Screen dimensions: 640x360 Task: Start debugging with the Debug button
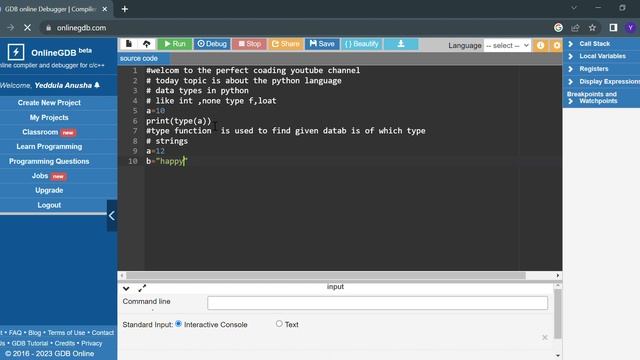(212, 44)
